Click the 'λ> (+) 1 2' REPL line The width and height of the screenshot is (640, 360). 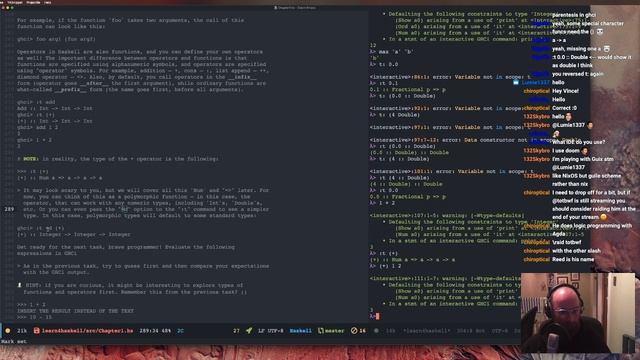point(385,266)
